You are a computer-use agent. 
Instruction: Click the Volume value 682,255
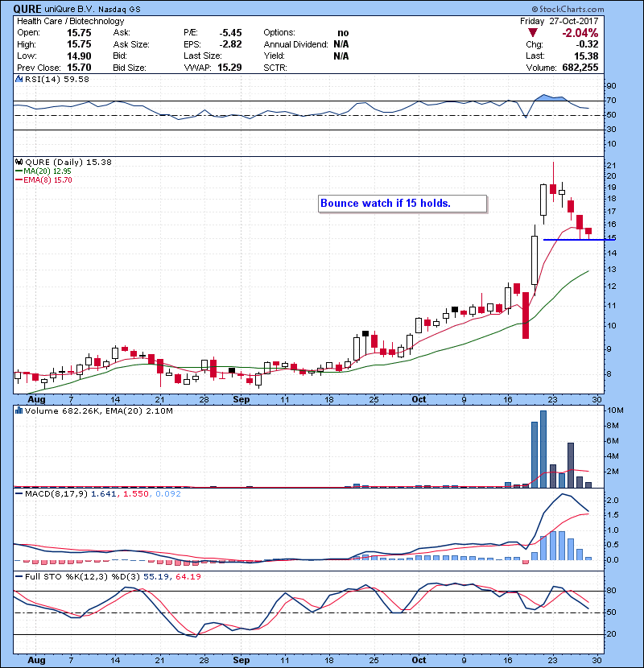(x=580, y=68)
